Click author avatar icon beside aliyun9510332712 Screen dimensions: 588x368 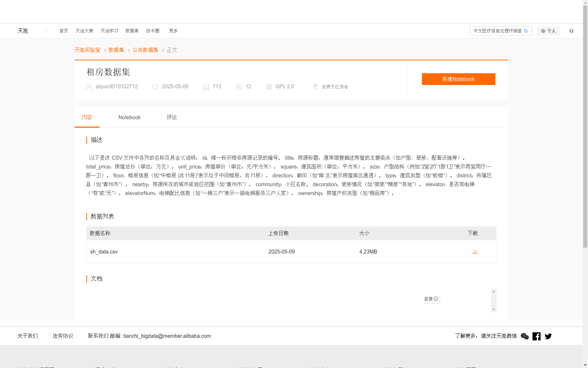click(x=89, y=87)
